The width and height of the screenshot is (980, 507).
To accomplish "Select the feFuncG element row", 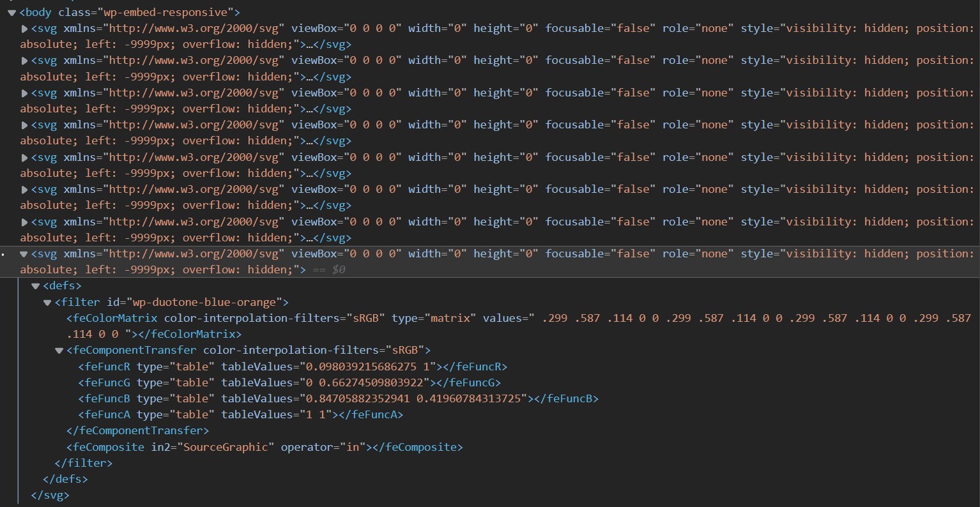I will point(289,382).
